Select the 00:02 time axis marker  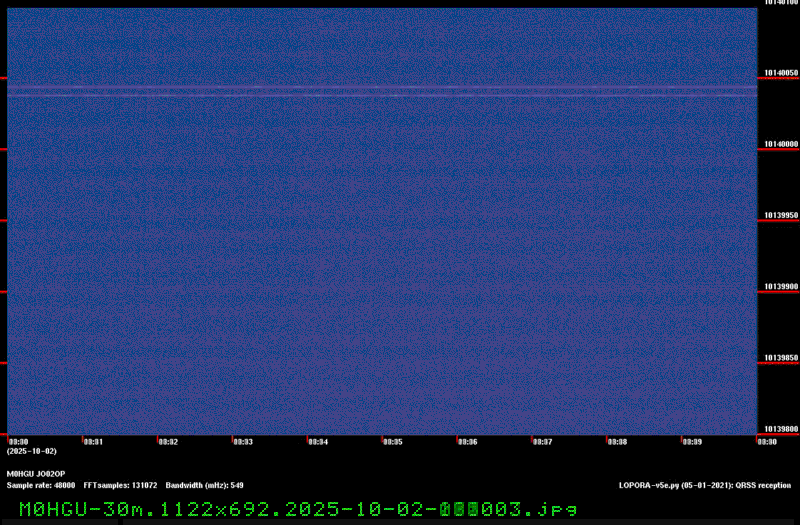click(x=168, y=441)
